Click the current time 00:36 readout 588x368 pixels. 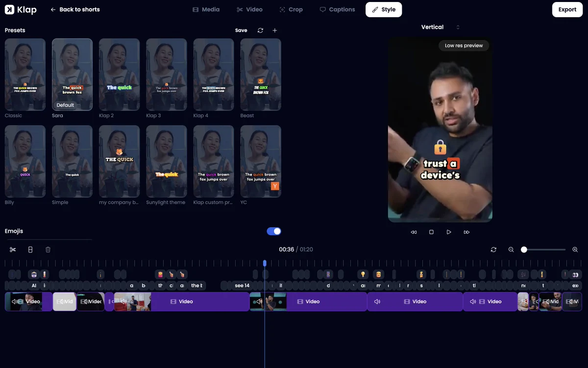click(286, 249)
